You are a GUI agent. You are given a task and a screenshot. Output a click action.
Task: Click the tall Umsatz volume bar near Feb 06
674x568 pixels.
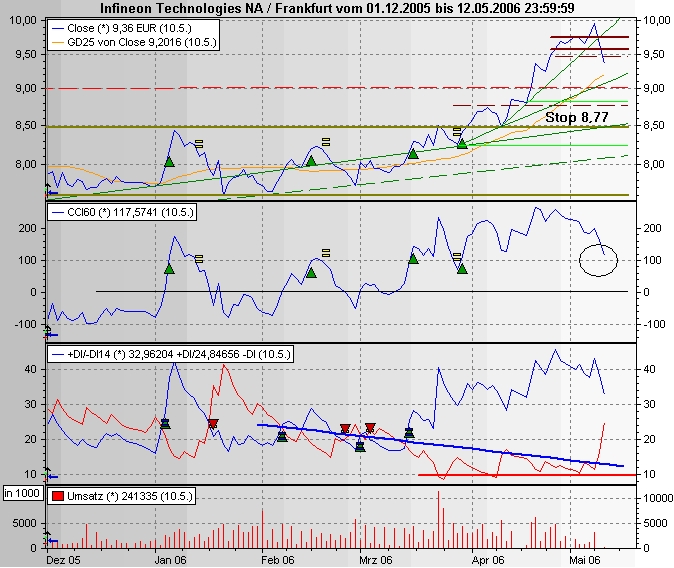263,528
